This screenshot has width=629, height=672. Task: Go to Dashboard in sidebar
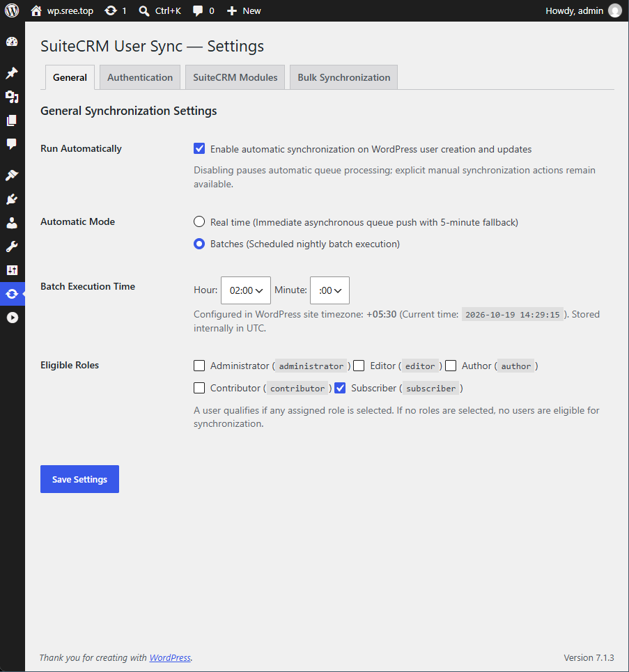[12, 42]
